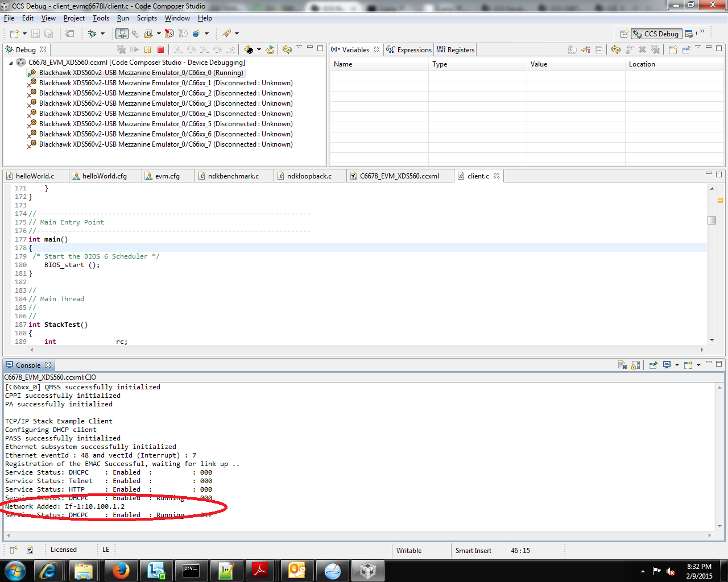
Task: Click the Value column header in Variables
Action: pyautogui.click(x=576, y=64)
